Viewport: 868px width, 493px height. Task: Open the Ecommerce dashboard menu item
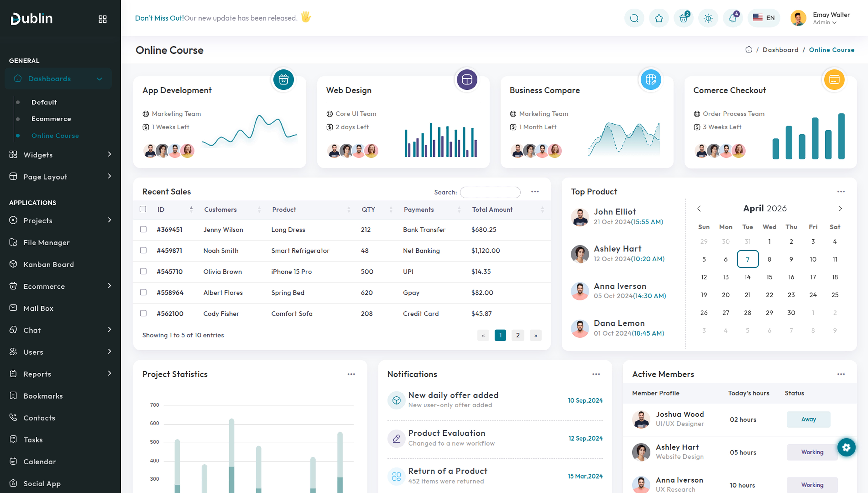click(51, 118)
